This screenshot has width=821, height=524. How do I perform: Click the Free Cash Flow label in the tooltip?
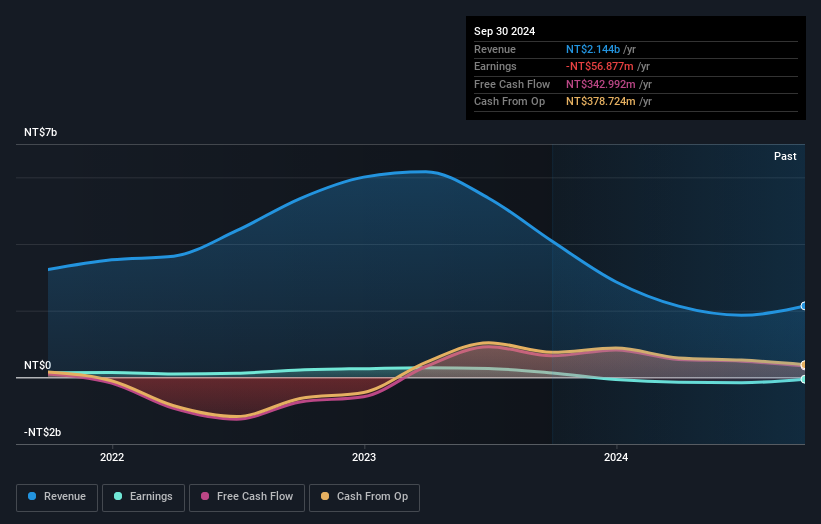tap(512, 84)
